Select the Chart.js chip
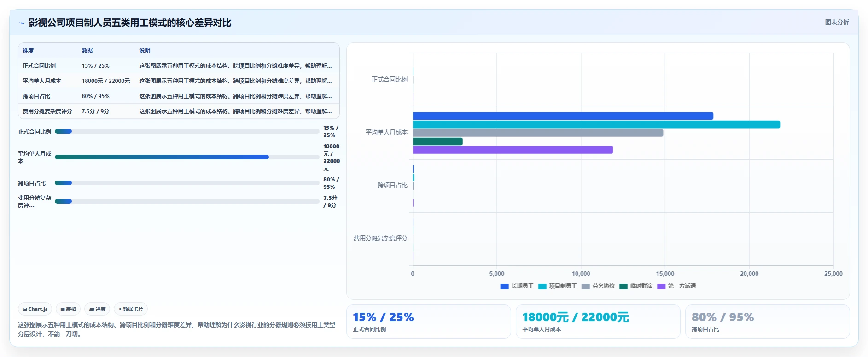Viewport: 868px width, 357px height. (x=35, y=309)
